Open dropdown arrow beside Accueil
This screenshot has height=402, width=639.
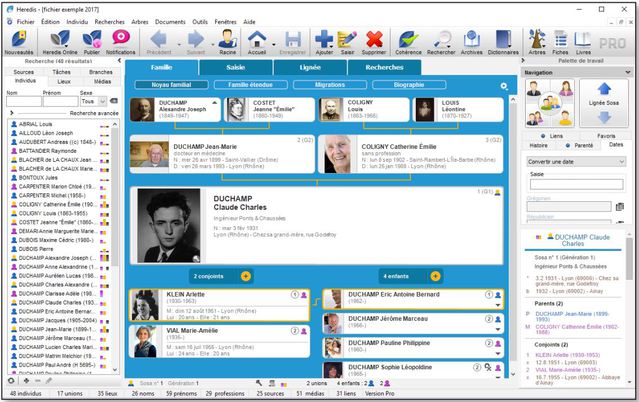273,44
